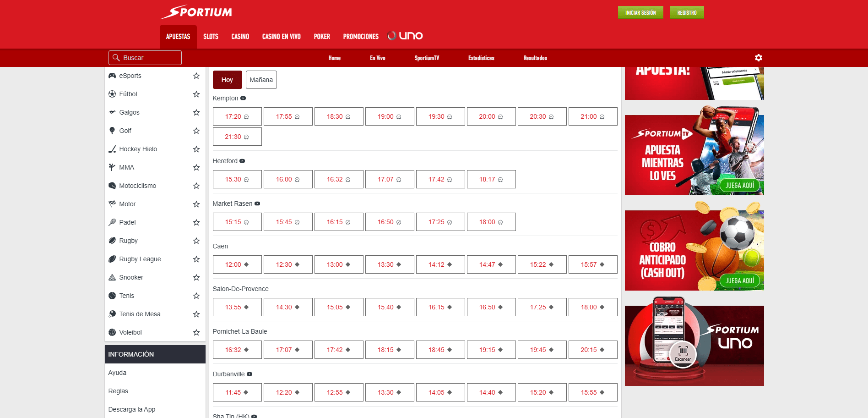Open settings gear in navigation bar
The height and width of the screenshot is (418, 868).
pos(759,58)
